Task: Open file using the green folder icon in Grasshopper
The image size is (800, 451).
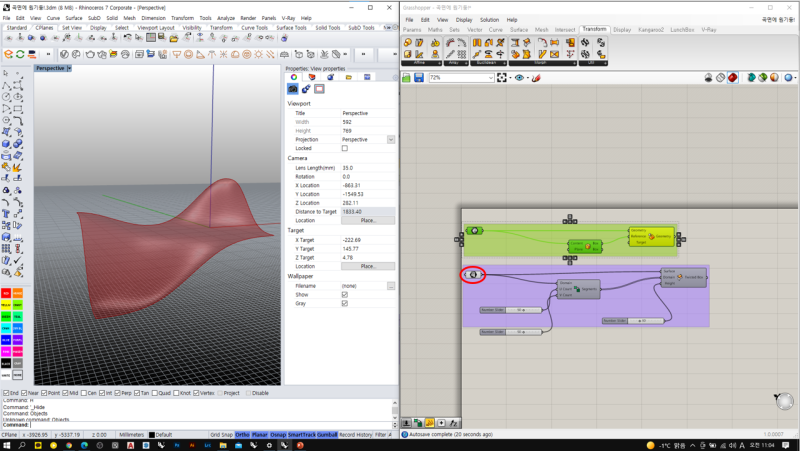Action: click(407, 77)
